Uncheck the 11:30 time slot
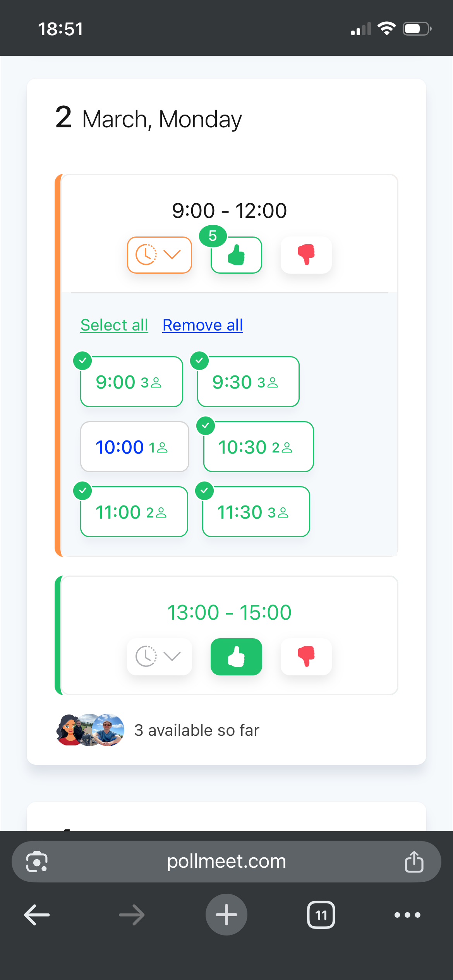This screenshot has height=980, width=453. coord(256,512)
